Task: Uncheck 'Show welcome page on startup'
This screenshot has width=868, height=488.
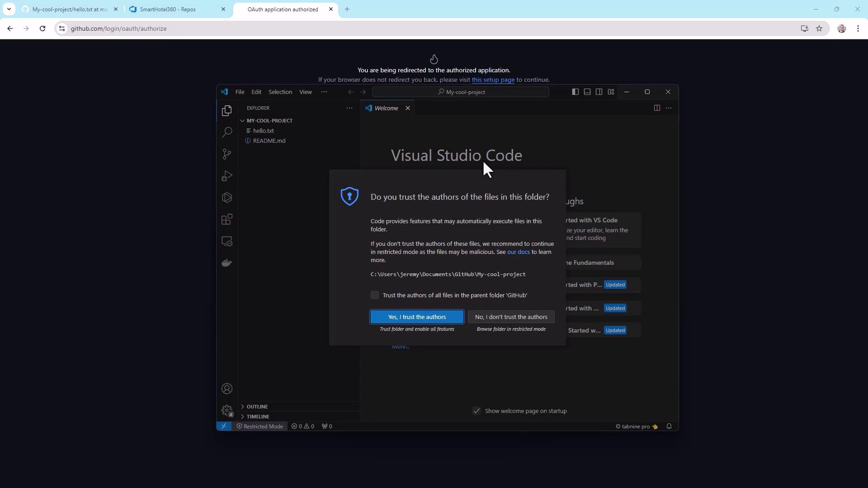Action: click(476, 411)
